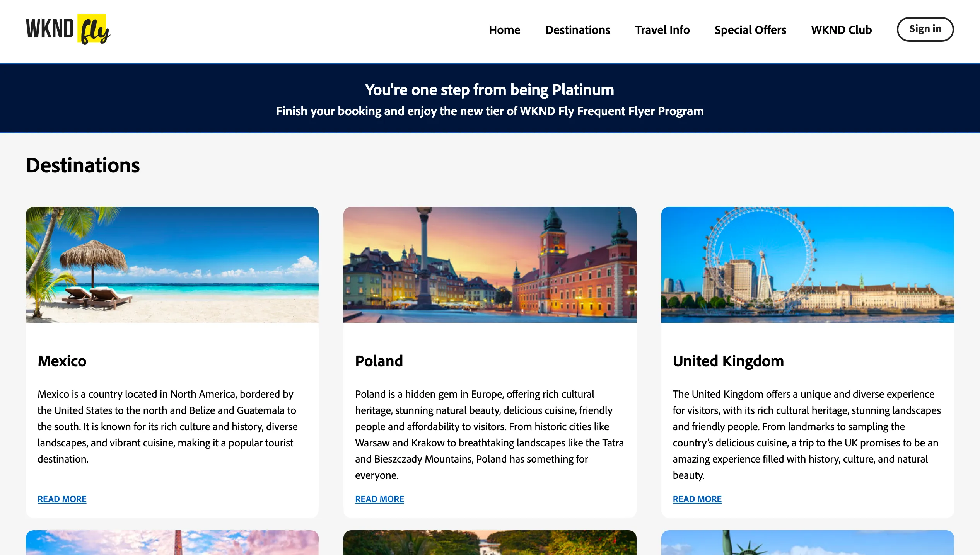Open the Travel Info page
The height and width of the screenshot is (555, 980).
(x=662, y=30)
